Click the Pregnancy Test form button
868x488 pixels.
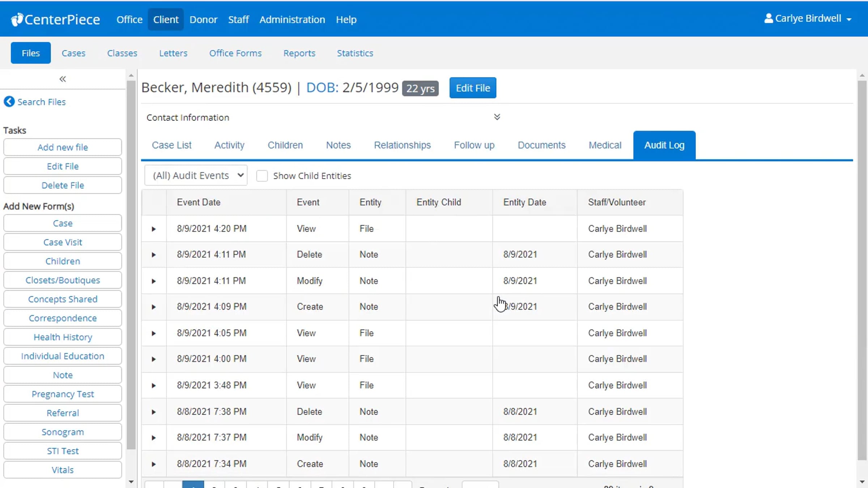pyautogui.click(x=63, y=394)
